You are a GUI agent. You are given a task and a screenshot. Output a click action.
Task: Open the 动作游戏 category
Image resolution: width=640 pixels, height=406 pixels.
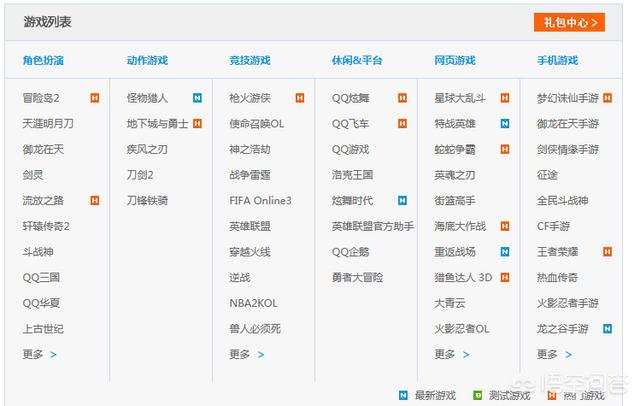(147, 60)
